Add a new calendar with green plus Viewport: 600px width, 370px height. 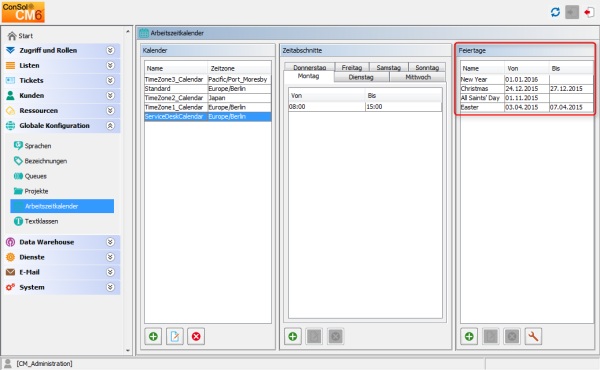pos(153,336)
